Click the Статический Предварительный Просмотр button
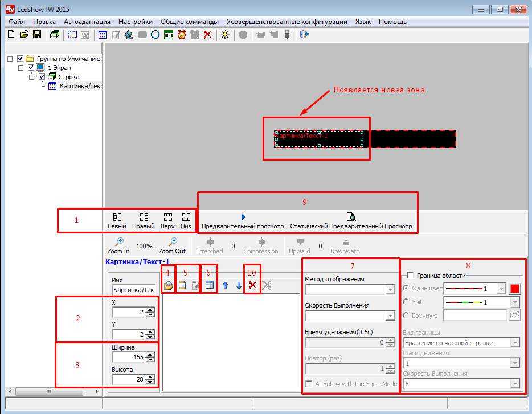This screenshot has width=532, height=414. pyautogui.click(x=351, y=222)
